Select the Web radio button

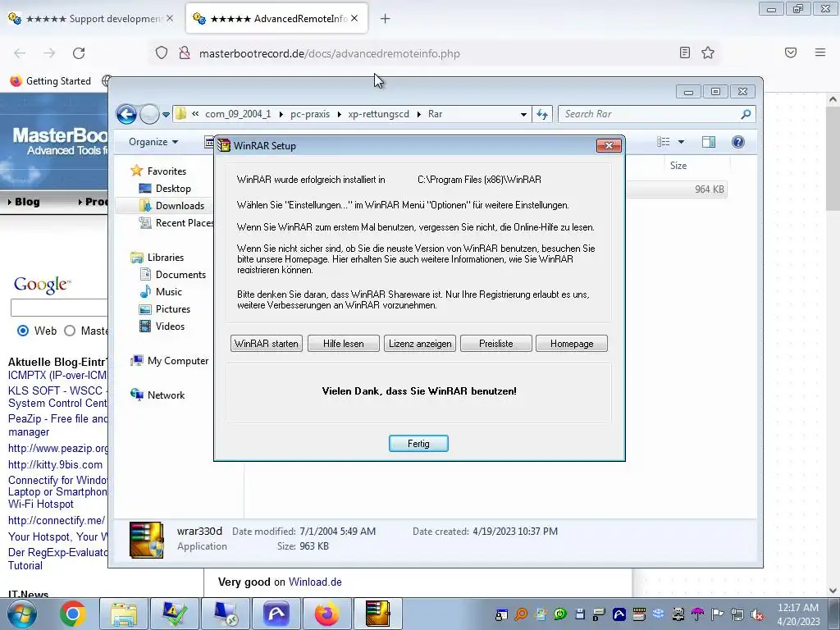[x=22, y=331]
